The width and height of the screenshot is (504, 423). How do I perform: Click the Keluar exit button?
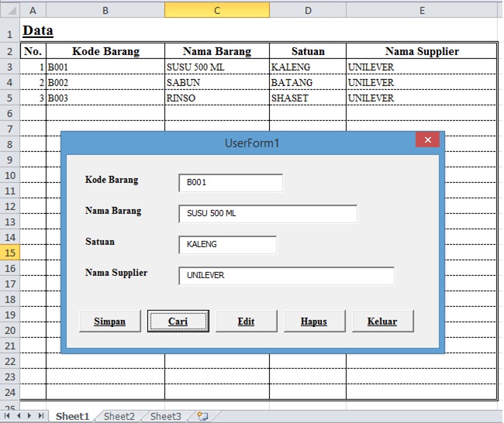point(382,321)
